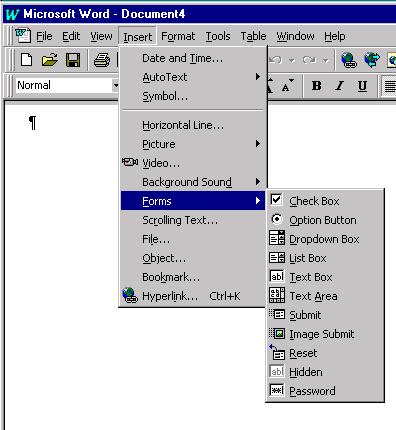Click the Insert Hyperlink globe toolbar icon
This screenshot has width=396, height=430.
(x=349, y=60)
